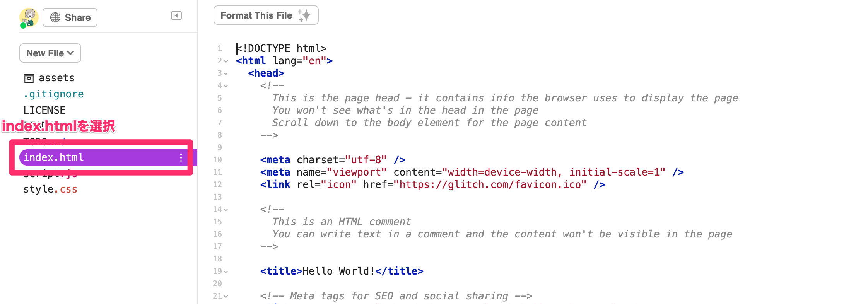Open style.css file
Image resolution: width=868 pixels, height=304 pixels.
coord(50,189)
